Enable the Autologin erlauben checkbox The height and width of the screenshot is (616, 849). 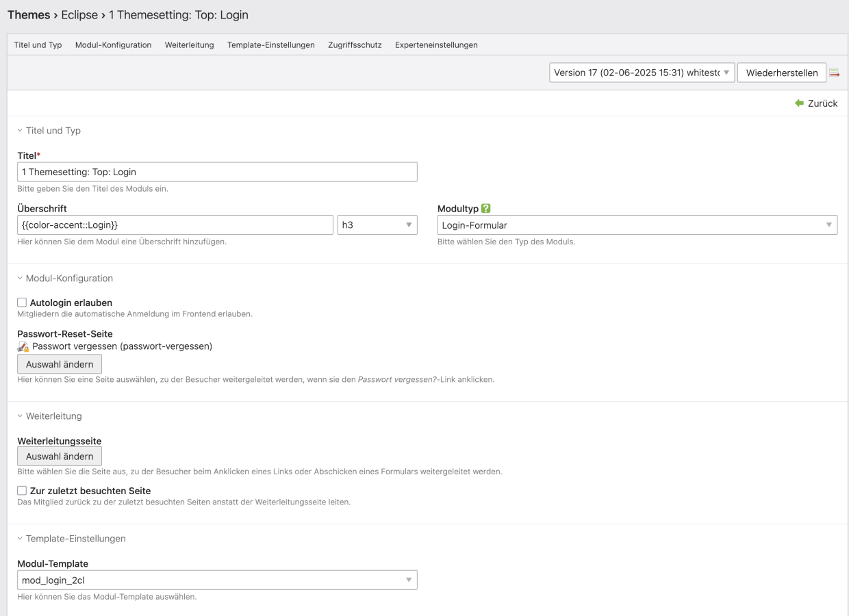[x=22, y=303]
